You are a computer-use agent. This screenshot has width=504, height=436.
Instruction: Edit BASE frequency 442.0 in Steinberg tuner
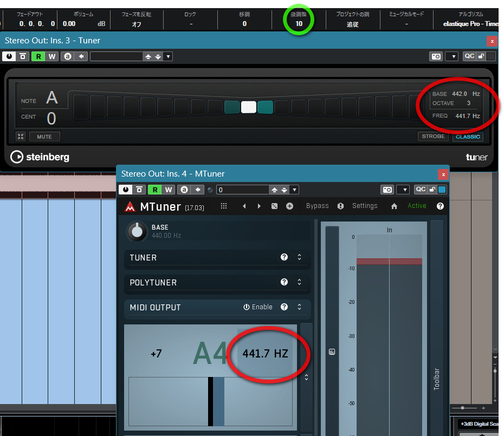pos(460,94)
